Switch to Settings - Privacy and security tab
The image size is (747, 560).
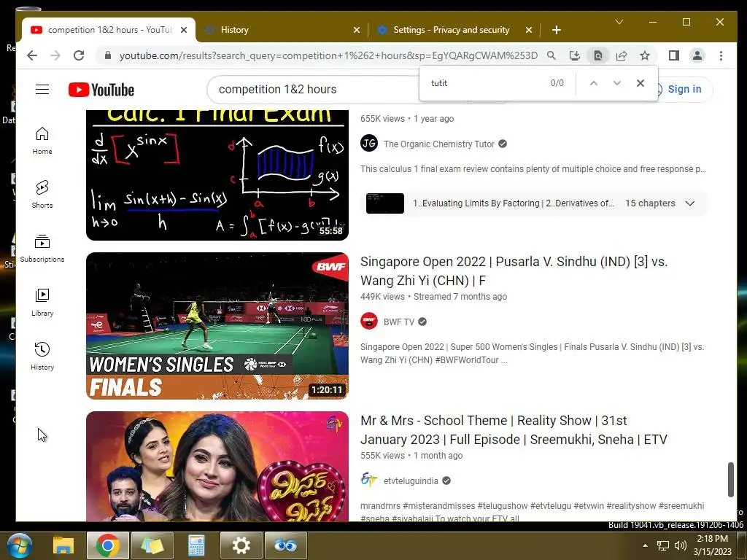(451, 30)
